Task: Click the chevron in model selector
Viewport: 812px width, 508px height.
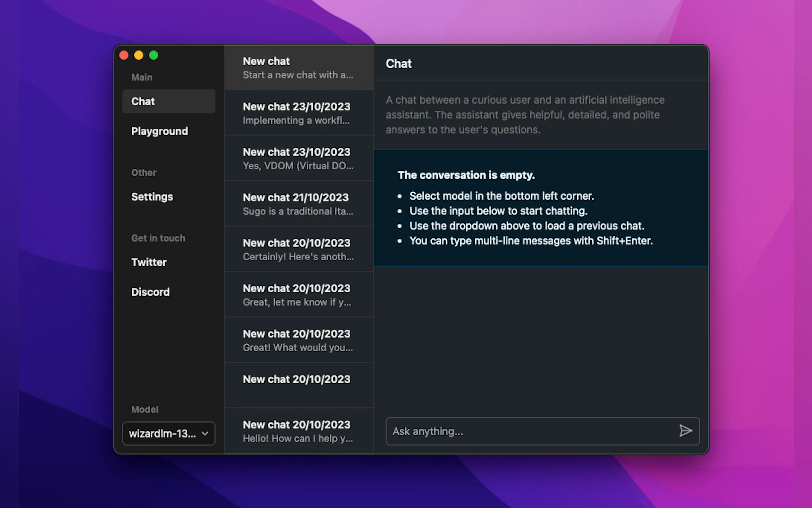Action: pos(205,433)
